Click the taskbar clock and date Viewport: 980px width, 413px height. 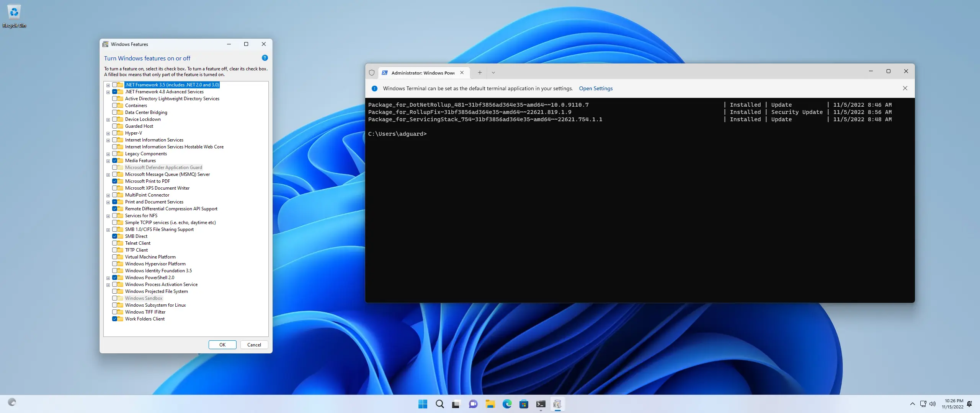pos(954,404)
